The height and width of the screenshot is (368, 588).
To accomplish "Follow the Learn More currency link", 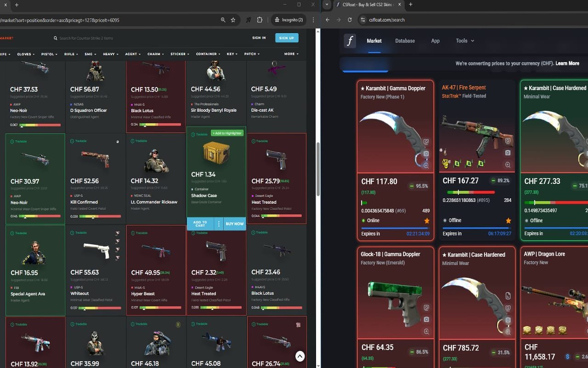I will (567, 63).
